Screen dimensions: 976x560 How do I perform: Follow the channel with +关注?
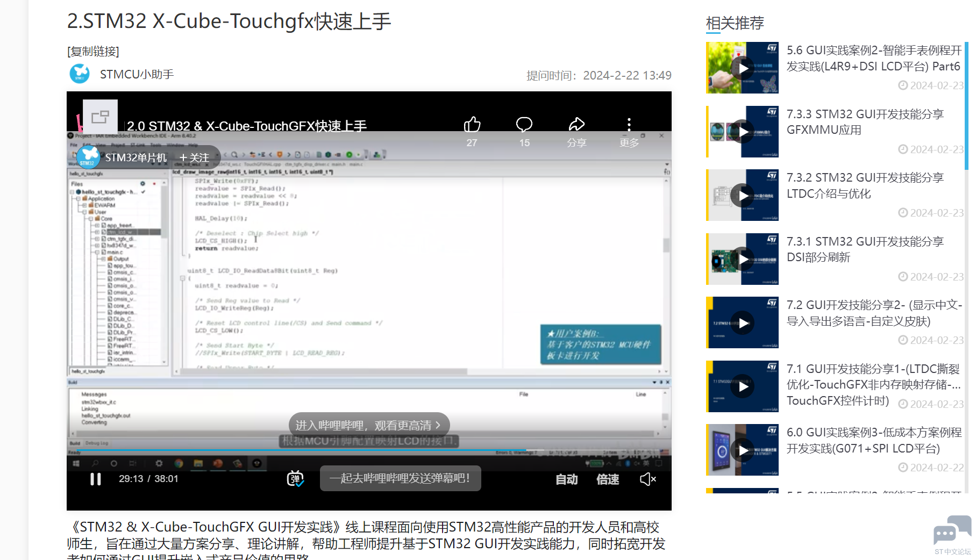click(x=194, y=157)
